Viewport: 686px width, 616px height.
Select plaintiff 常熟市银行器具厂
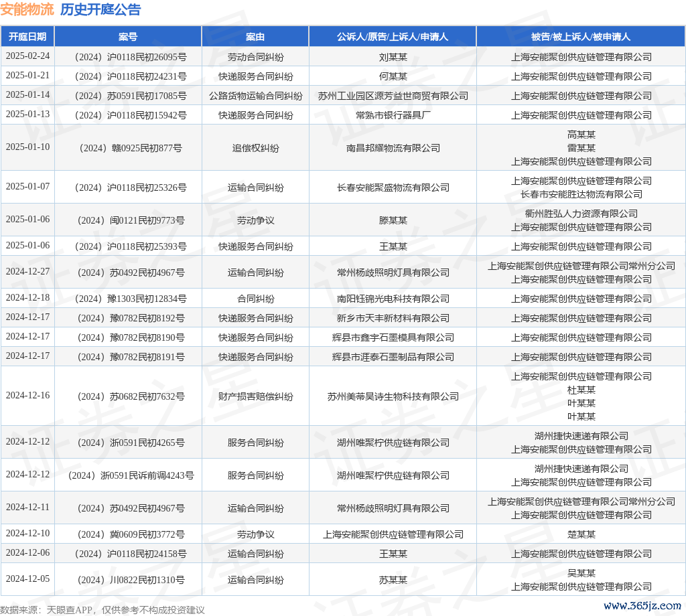(393, 115)
